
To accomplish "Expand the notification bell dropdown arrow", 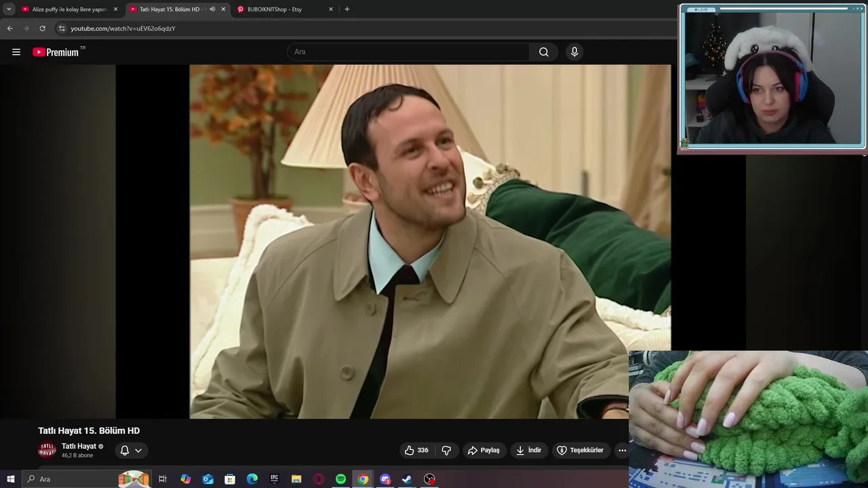I will [x=138, y=450].
